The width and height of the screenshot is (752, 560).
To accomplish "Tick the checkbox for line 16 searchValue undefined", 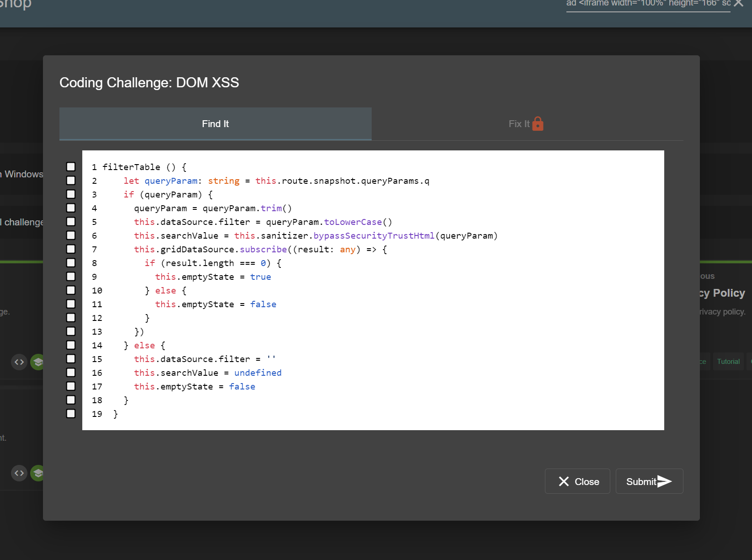I will pyautogui.click(x=71, y=373).
